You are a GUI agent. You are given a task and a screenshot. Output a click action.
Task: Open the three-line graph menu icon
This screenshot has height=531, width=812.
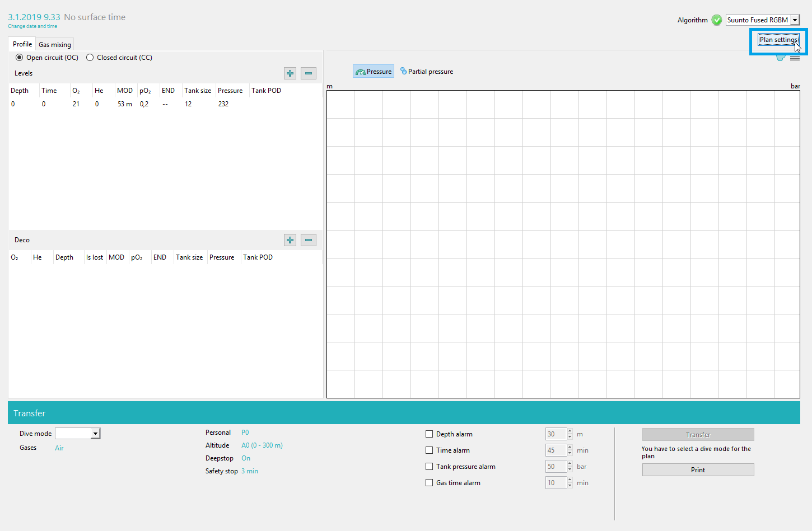pyautogui.click(x=795, y=58)
